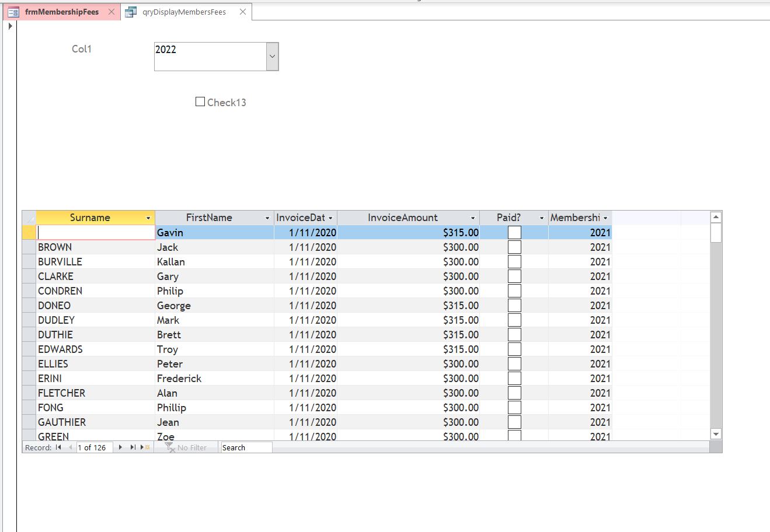Tick the Paid checkbox for BROWN

514,247
